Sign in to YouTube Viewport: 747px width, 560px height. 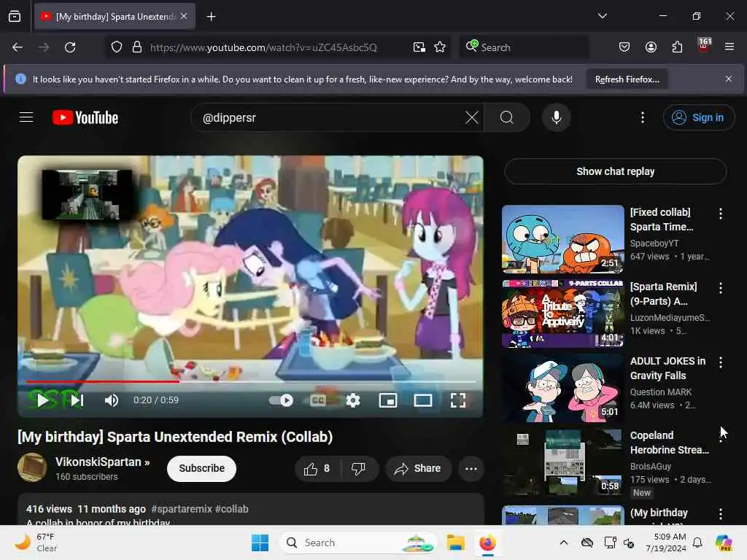[x=699, y=117]
